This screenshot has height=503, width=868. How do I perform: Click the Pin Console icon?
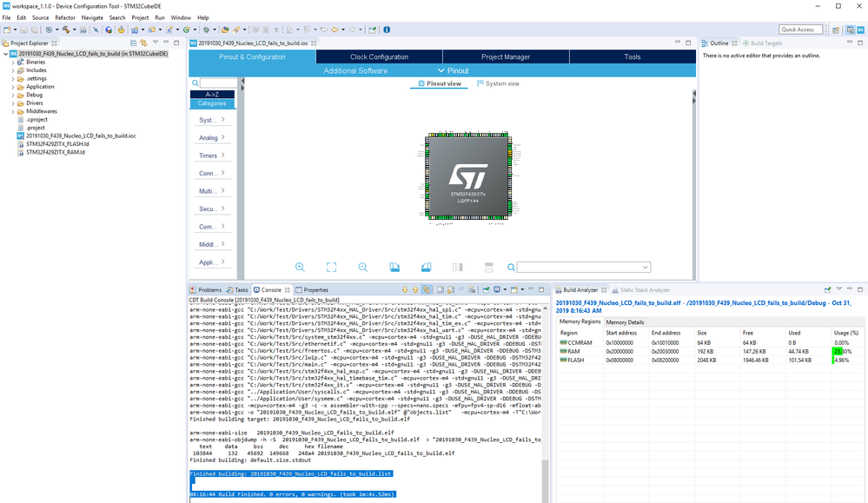pyautogui.click(x=486, y=289)
